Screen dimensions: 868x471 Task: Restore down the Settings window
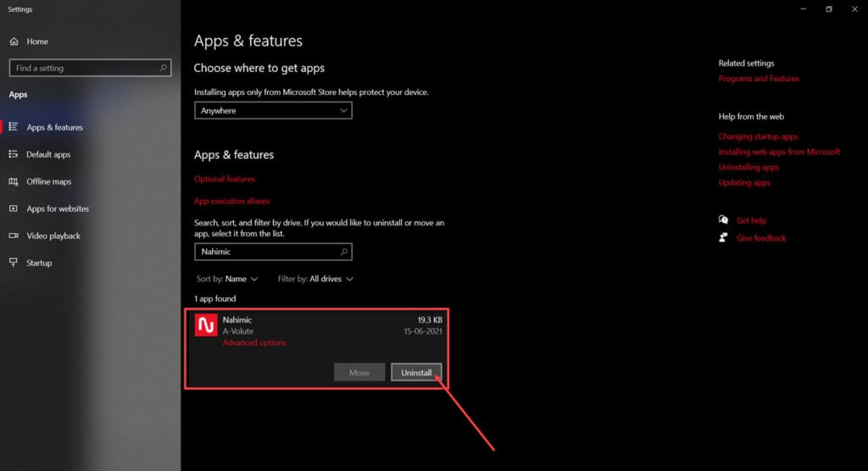point(829,8)
